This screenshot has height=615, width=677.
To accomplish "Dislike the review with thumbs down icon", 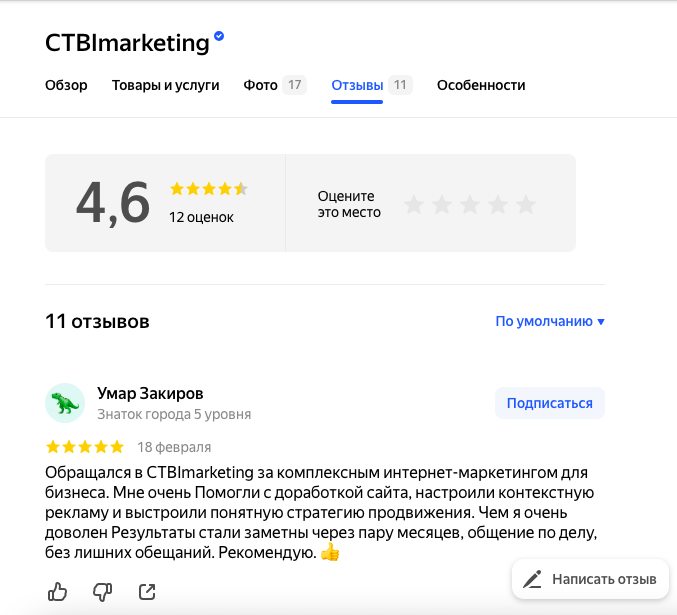I will [x=102, y=592].
